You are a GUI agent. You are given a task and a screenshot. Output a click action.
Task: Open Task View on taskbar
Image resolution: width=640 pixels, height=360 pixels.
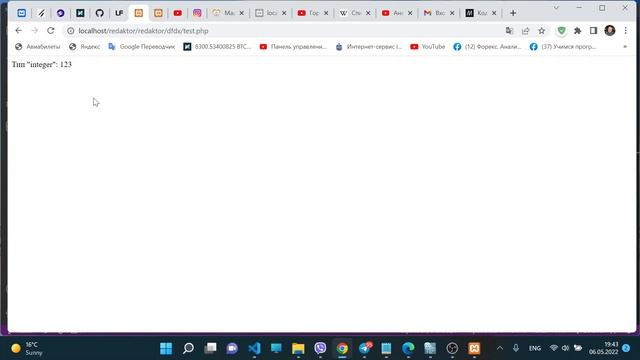[210, 348]
